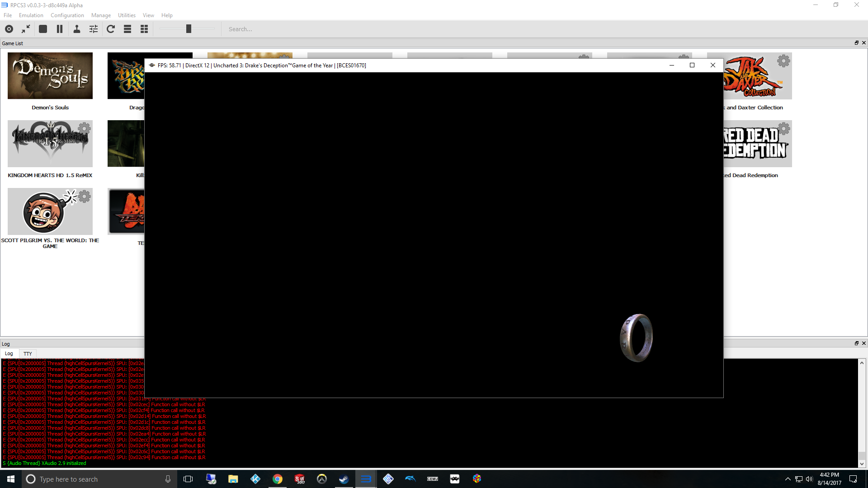Open the Help menu

point(167,15)
